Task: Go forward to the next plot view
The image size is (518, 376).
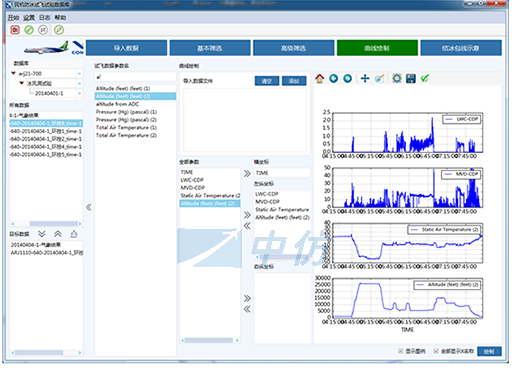Action: click(348, 79)
